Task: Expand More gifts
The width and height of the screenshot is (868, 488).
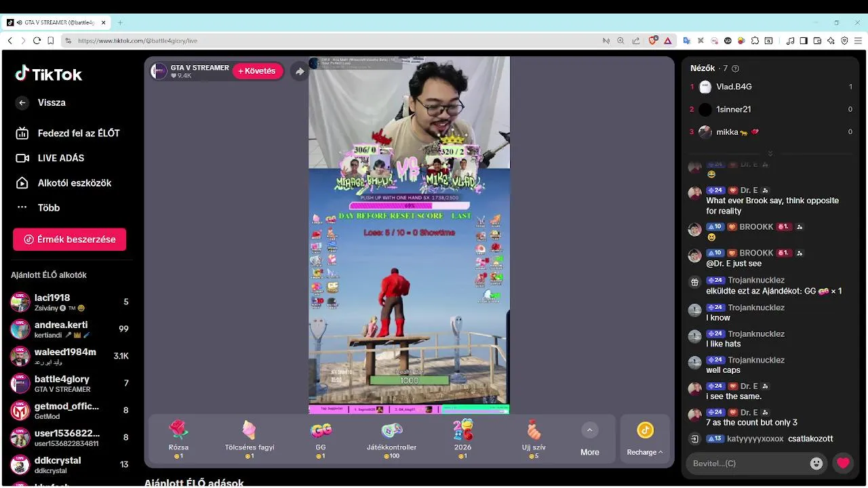Action: [x=589, y=439]
